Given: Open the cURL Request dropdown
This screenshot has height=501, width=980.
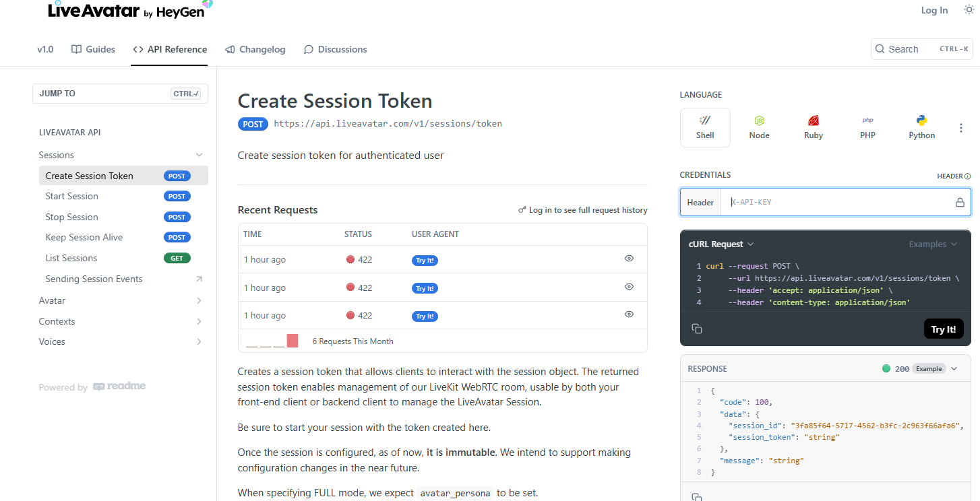Looking at the screenshot, I should 721,244.
